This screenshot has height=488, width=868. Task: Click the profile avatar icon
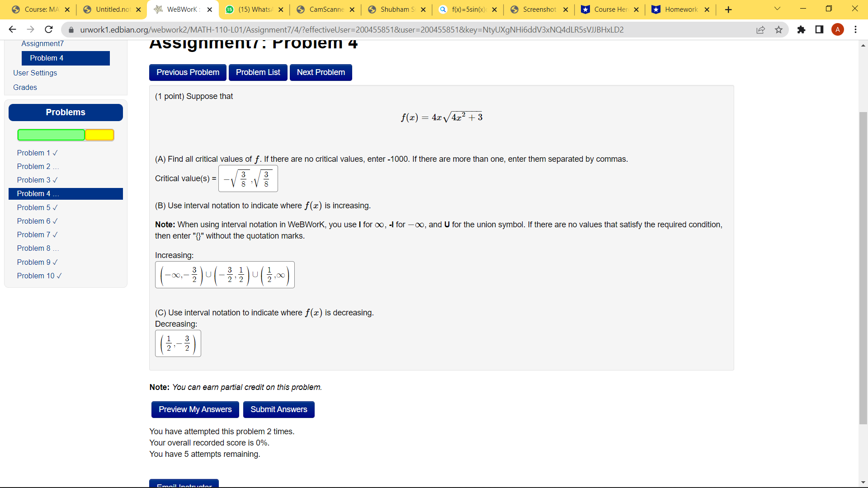(837, 30)
